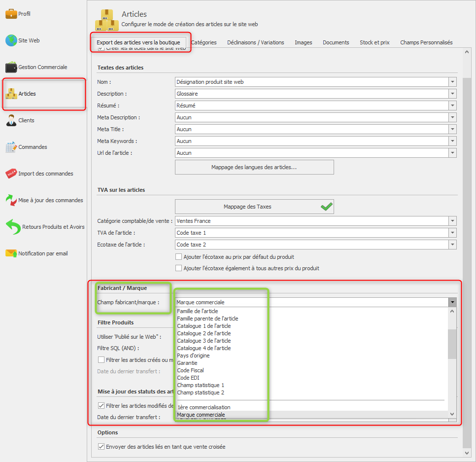Select Catalogue 4 de l'article option
Viewport: 476px width, 462px height.
(312, 348)
